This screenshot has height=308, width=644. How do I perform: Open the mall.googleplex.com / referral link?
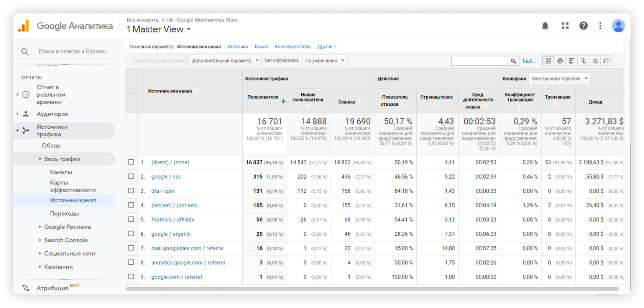point(187,248)
